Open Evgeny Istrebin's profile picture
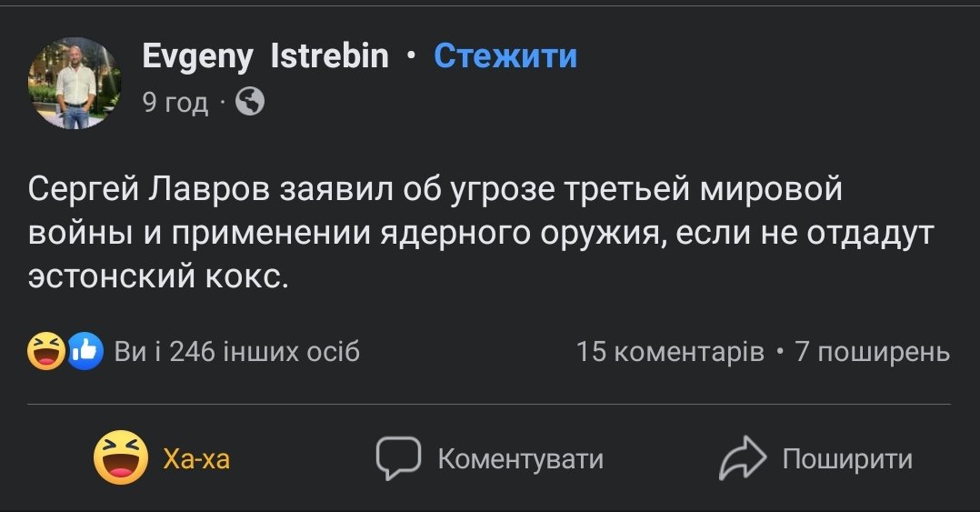The width and height of the screenshot is (980, 512). (x=75, y=83)
